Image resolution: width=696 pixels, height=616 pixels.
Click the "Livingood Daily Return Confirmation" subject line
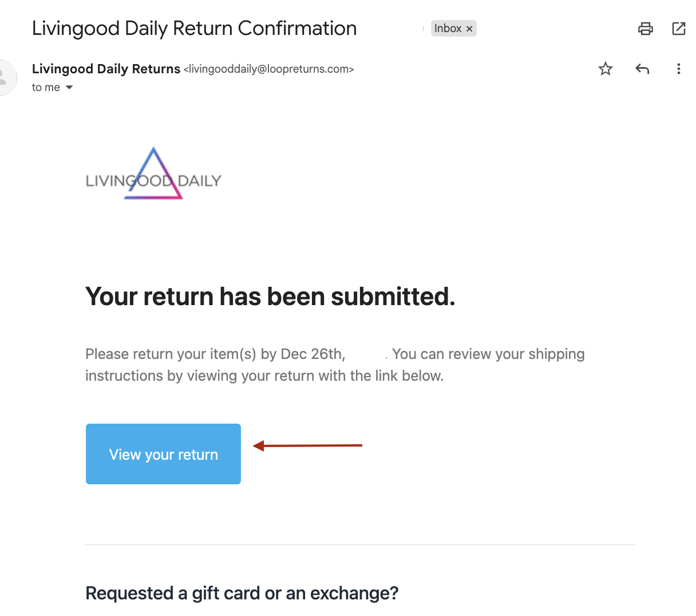[x=194, y=29]
